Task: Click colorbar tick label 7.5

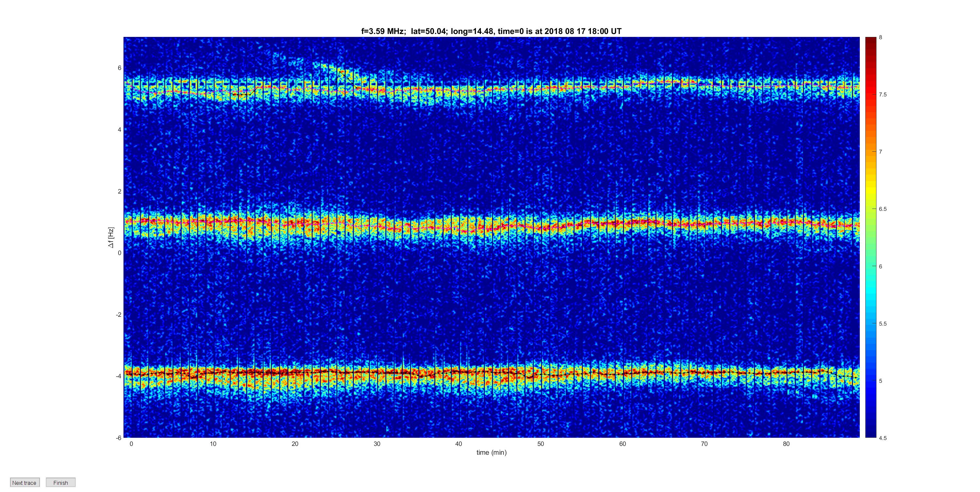Action: [x=883, y=94]
